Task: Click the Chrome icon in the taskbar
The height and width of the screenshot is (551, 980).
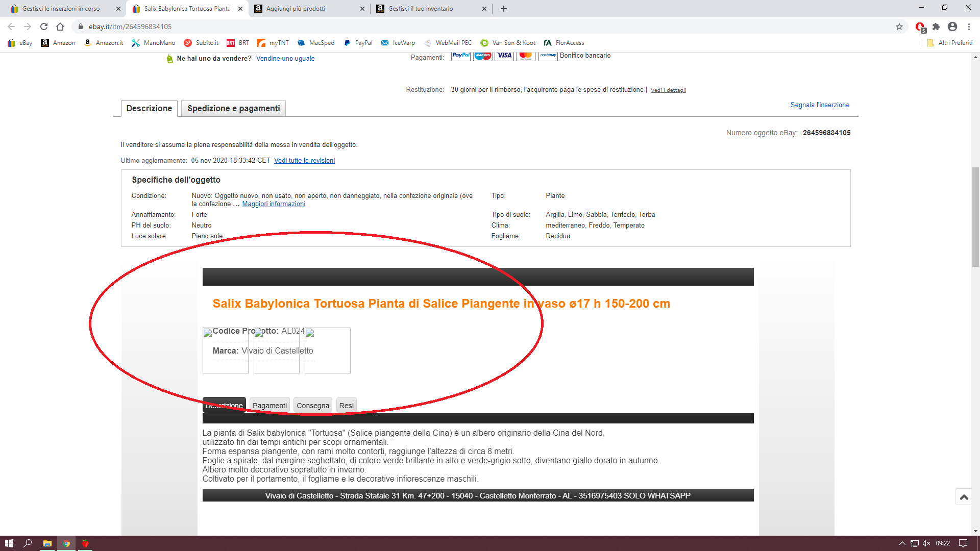Action: click(x=66, y=543)
